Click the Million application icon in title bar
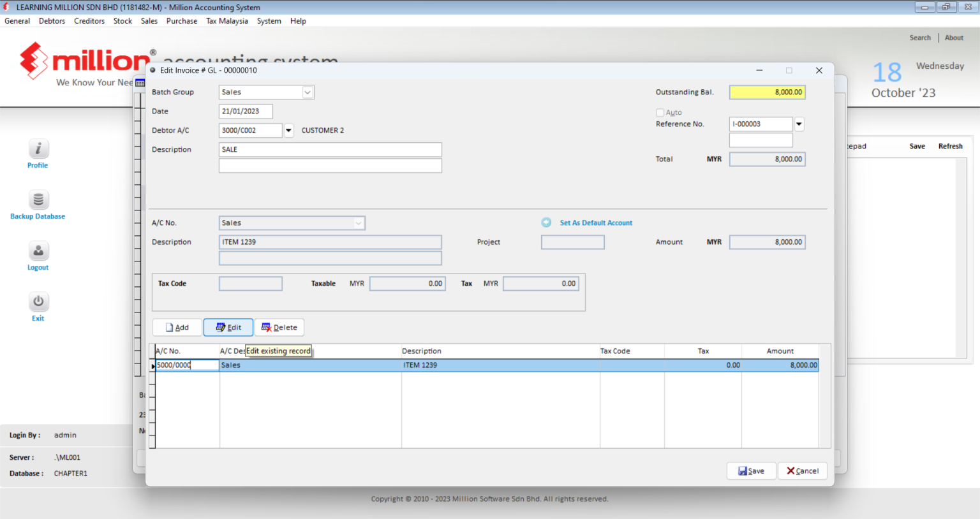 tap(6, 7)
